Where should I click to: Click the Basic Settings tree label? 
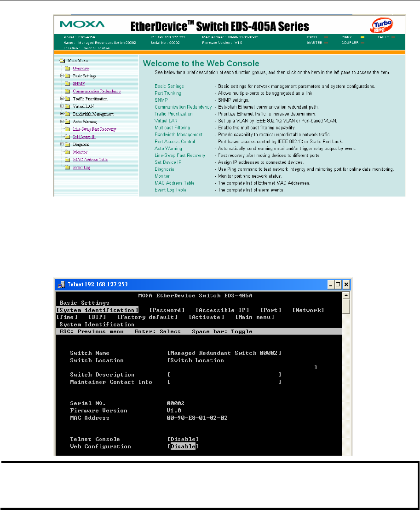pos(85,76)
